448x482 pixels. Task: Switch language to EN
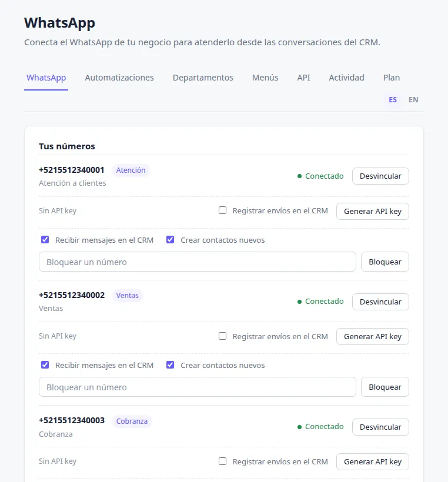point(413,99)
